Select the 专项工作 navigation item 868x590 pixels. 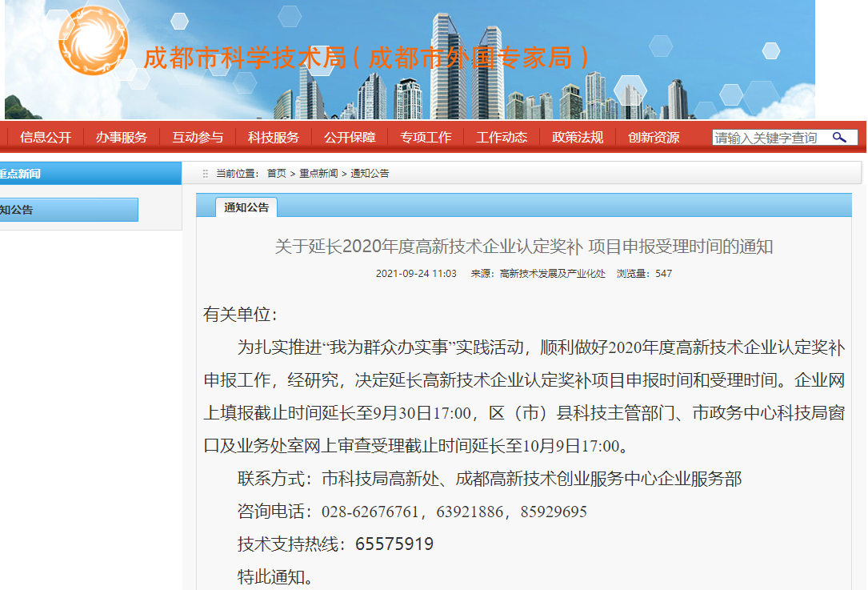[426, 138]
